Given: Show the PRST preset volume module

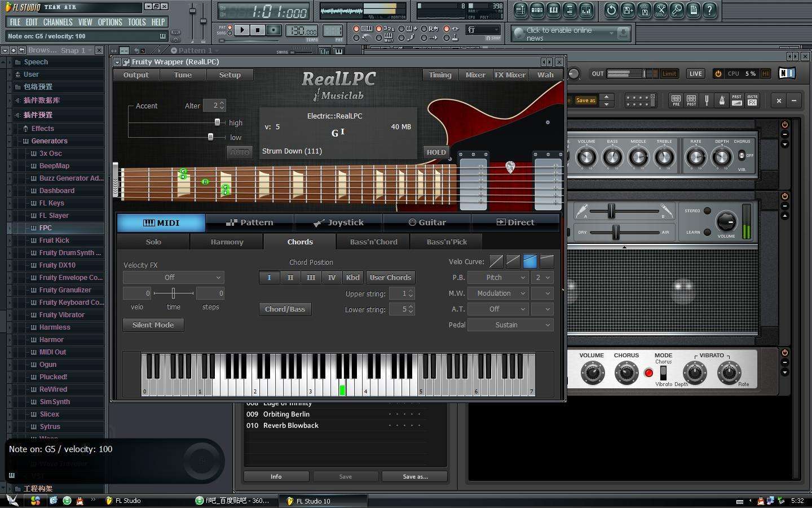Looking at the screenshot, I should 736,100.
